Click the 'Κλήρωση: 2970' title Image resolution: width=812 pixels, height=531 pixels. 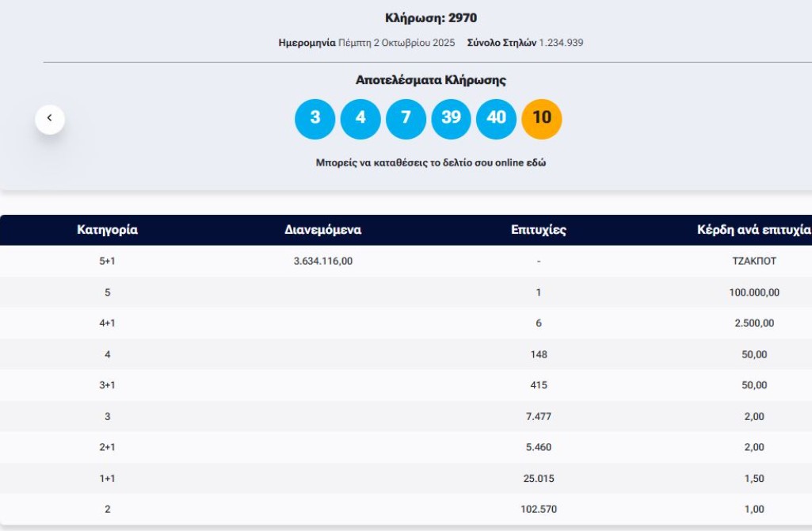pyautogui.click(x=430, y=18)
